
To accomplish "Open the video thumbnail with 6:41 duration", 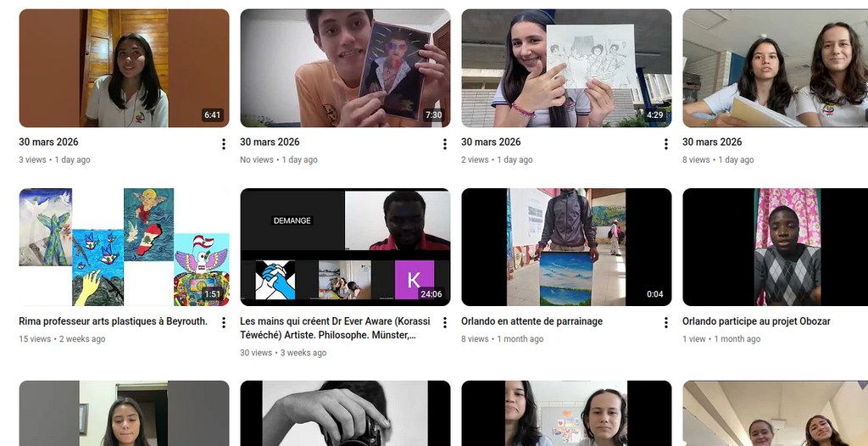I will (x=124, y=68).
